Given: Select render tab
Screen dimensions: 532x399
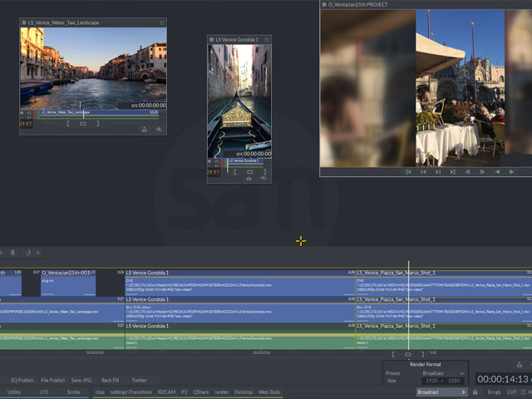Looking at the screenshot, I should click(222, 392).
